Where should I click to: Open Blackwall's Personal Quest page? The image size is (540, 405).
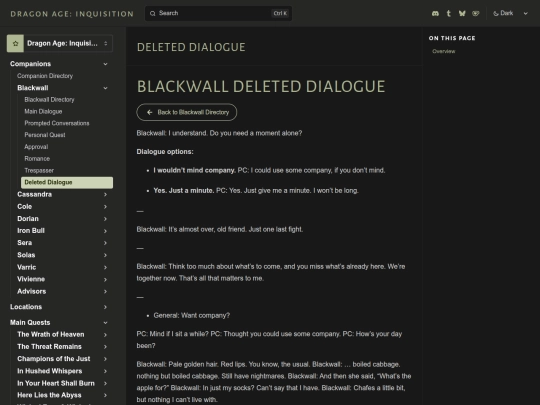[45, 135]
